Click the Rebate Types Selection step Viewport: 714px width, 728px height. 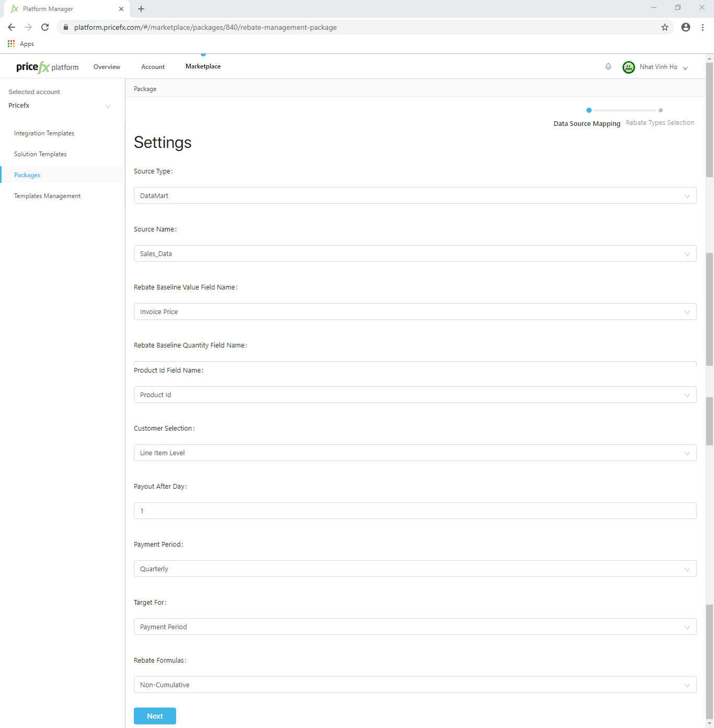[x=660, y=122]
